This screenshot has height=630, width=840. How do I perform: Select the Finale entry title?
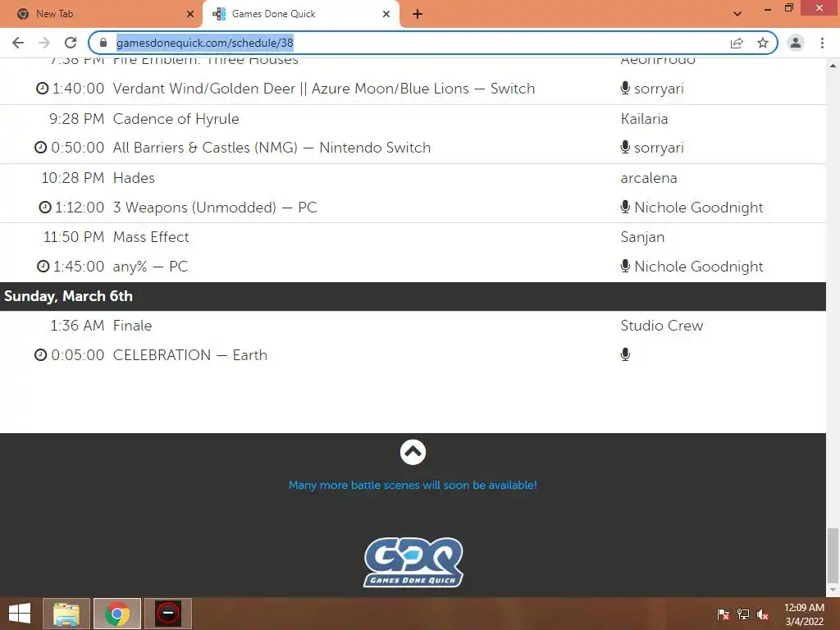132,326
